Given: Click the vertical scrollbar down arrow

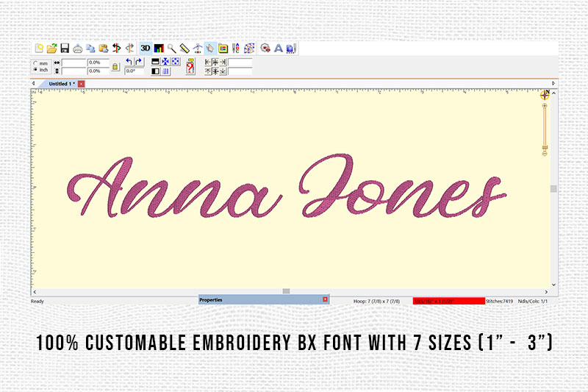Looking at the screenshot, I should [x=553, y=285].
